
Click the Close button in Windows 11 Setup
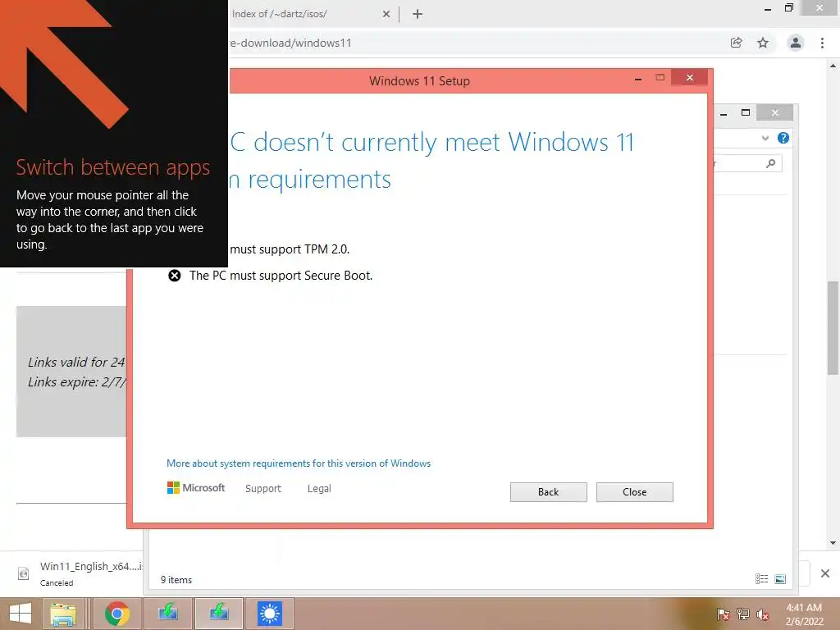[x=635, y=492]
